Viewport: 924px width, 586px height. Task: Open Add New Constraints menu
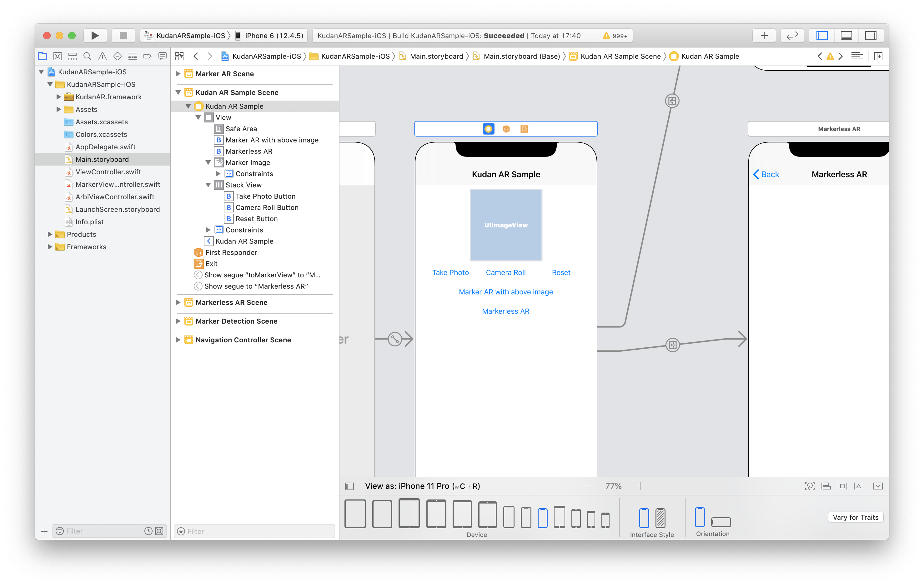pyautogui.click(x=842, y=486)
